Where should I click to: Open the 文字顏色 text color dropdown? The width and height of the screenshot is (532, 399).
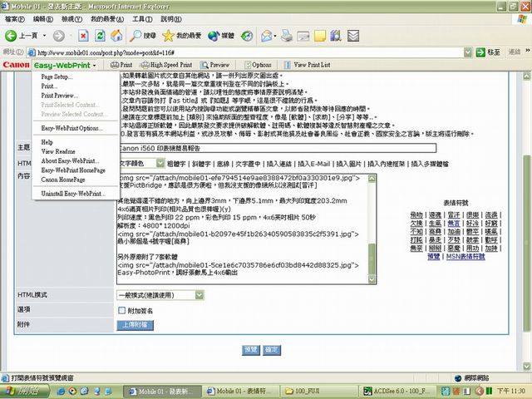(160, 164)
